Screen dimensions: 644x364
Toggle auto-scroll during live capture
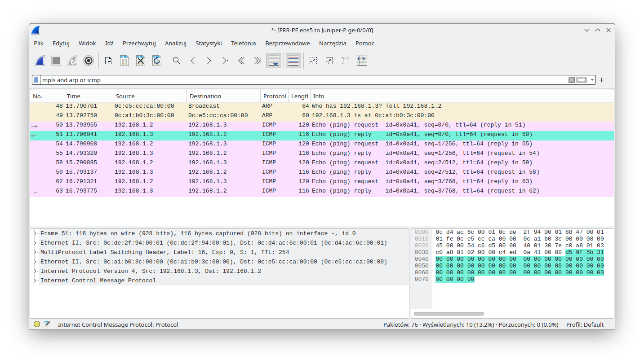274,61
